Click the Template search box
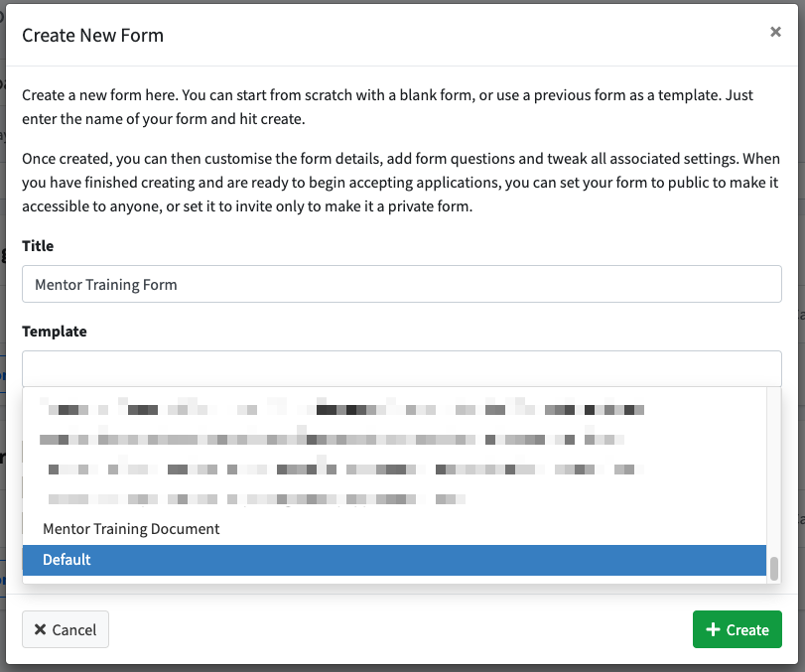805x672 pixels. pos(401,368)
